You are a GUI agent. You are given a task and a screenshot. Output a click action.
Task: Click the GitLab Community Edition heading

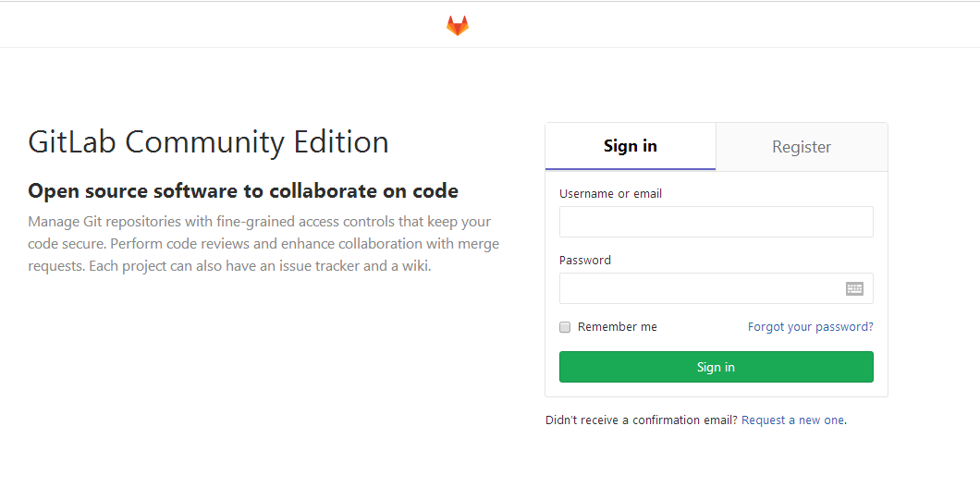click(x=208, y=142)
